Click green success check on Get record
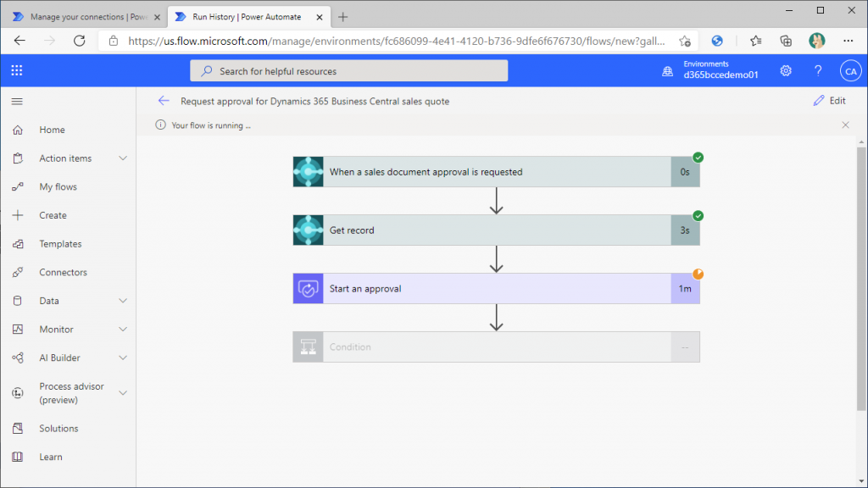The image size is (868, 488). click(x=698, y=216)
